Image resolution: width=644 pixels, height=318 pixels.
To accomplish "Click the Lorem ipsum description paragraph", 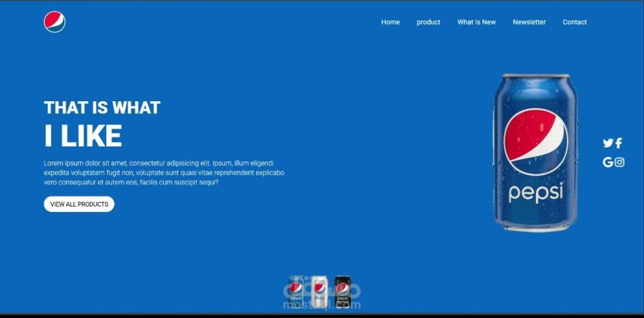I will pyautogui.click(x=164, y=173).
